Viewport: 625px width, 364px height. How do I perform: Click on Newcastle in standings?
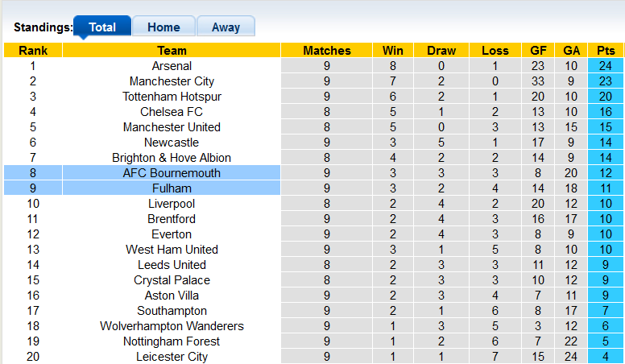(x=172, y=143)
